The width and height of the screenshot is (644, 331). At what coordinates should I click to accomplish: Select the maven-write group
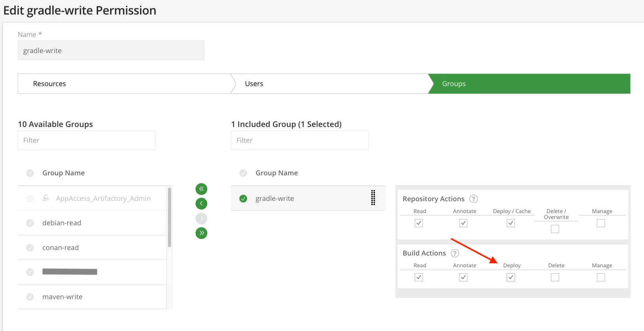63,297
